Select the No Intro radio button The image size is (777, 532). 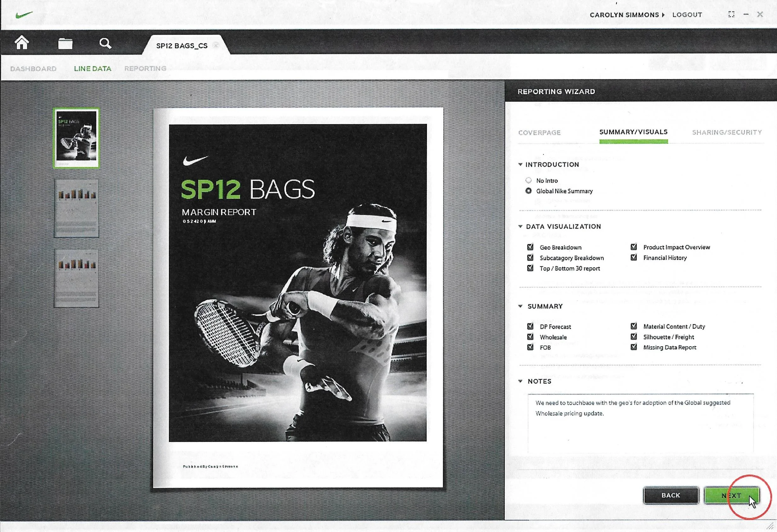[528, 180]
